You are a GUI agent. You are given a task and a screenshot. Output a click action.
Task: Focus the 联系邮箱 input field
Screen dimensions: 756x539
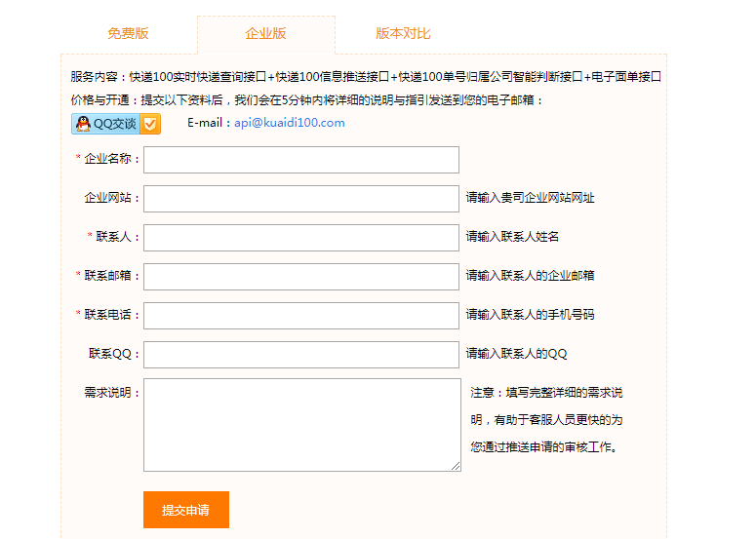[x=301, y=277]
